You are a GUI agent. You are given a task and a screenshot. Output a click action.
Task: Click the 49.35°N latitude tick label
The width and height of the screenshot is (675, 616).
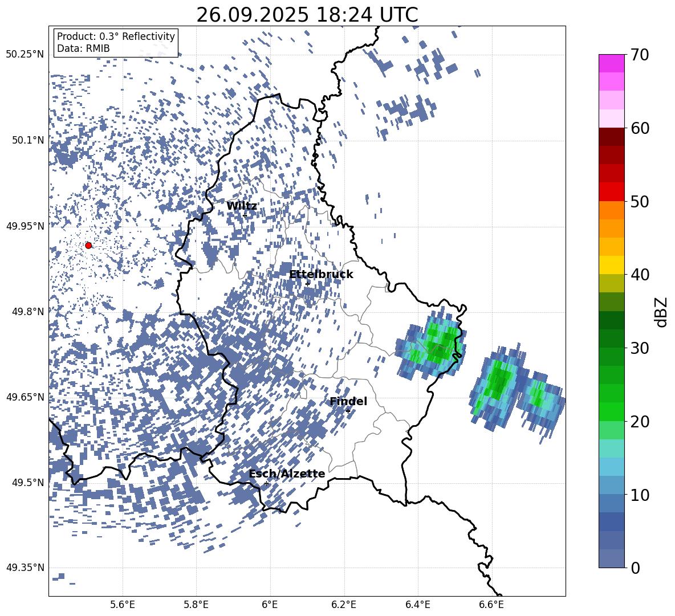pos(25,568)
